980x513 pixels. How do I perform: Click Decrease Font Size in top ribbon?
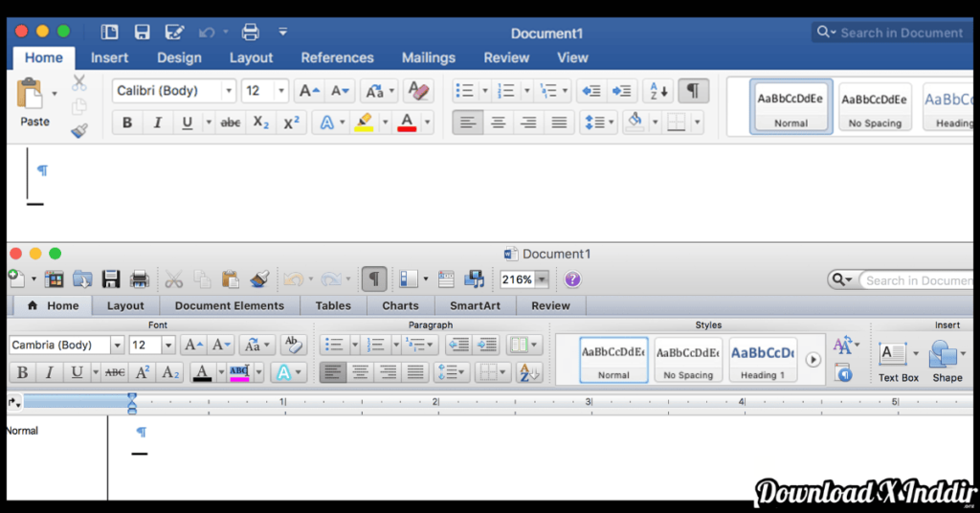pos(340,91)
